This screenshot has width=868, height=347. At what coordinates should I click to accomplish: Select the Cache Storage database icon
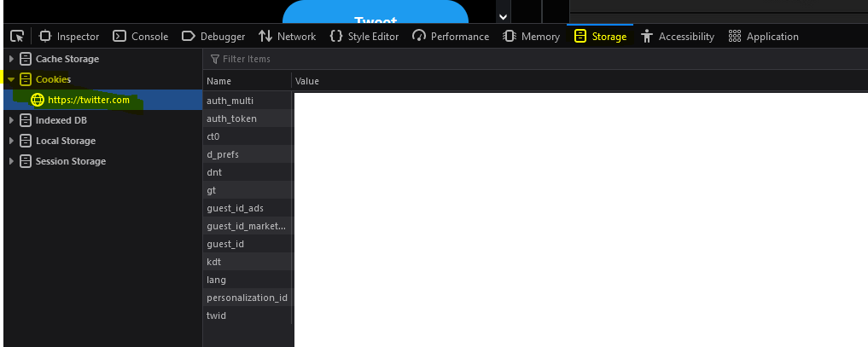point(26,59)
